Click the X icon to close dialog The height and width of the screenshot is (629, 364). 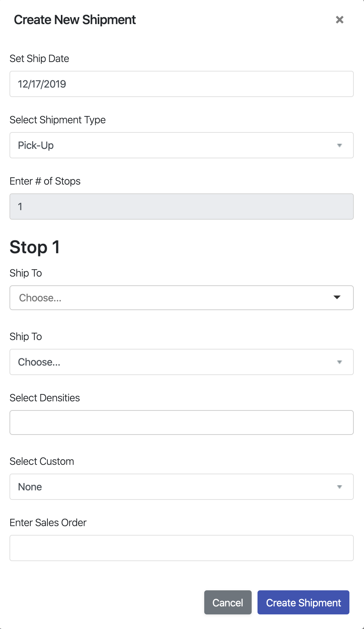click(x=340, y=20)
